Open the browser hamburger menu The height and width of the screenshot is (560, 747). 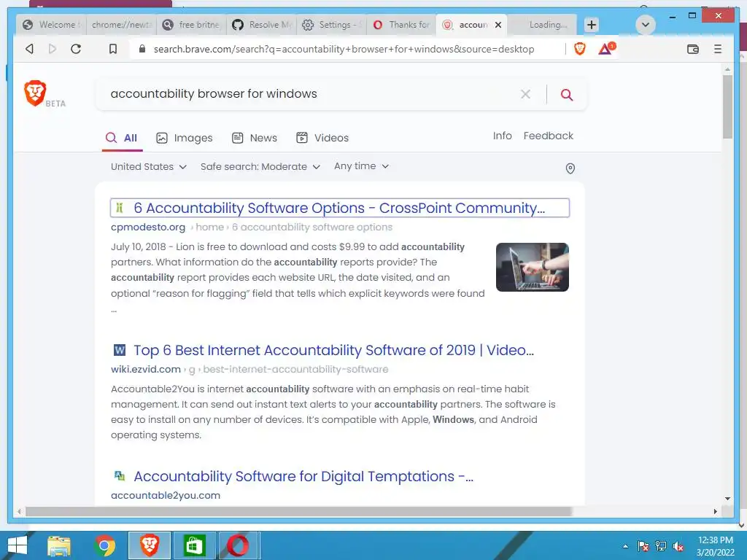click(718, 49)
